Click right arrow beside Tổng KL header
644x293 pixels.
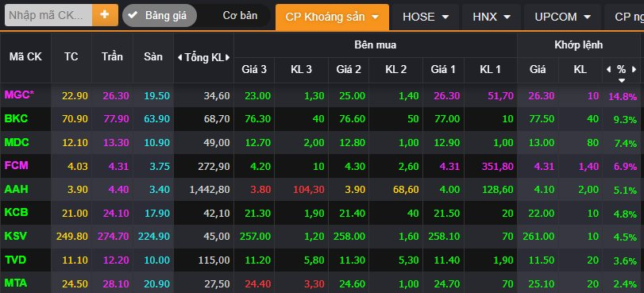228,58
